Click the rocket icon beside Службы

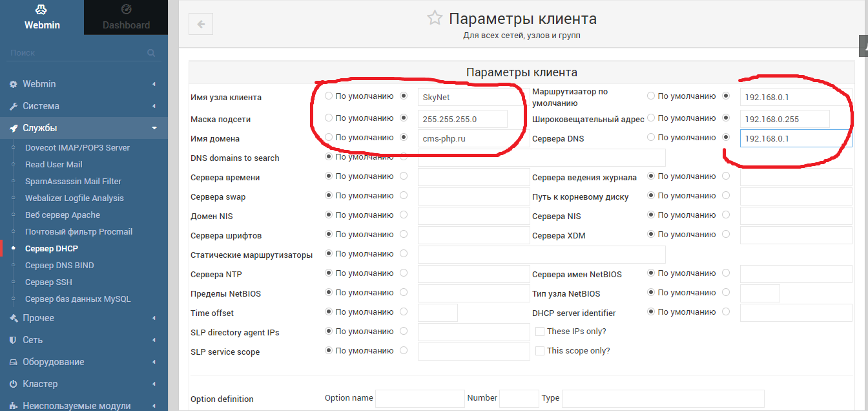pos(13,128)
